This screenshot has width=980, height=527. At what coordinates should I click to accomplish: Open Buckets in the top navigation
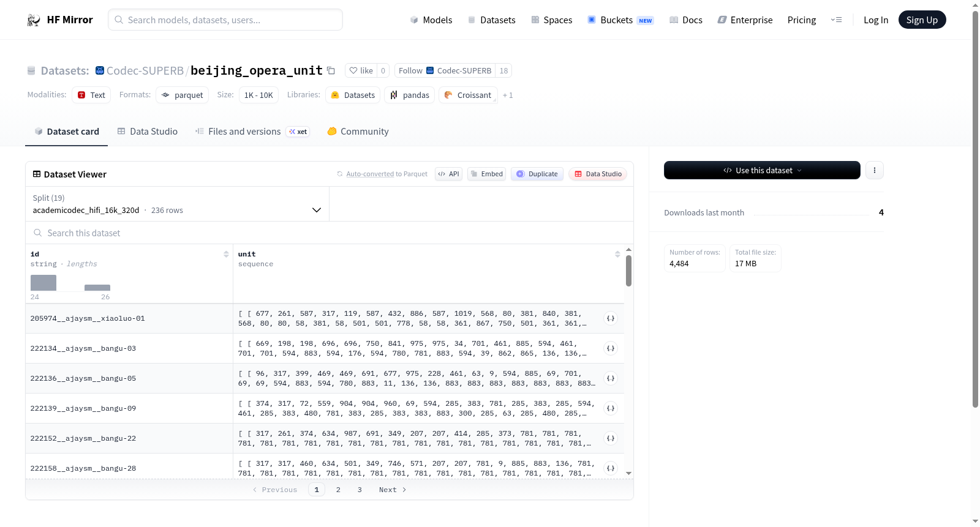(620, 20)
